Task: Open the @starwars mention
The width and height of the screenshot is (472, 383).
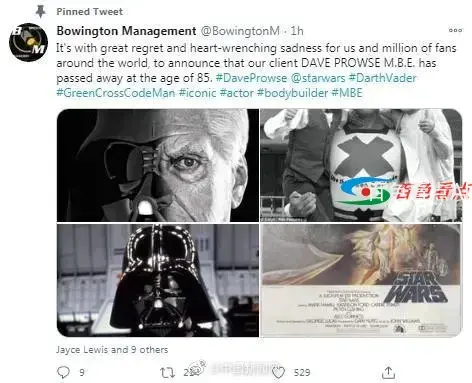Action: tap(318, 78)
